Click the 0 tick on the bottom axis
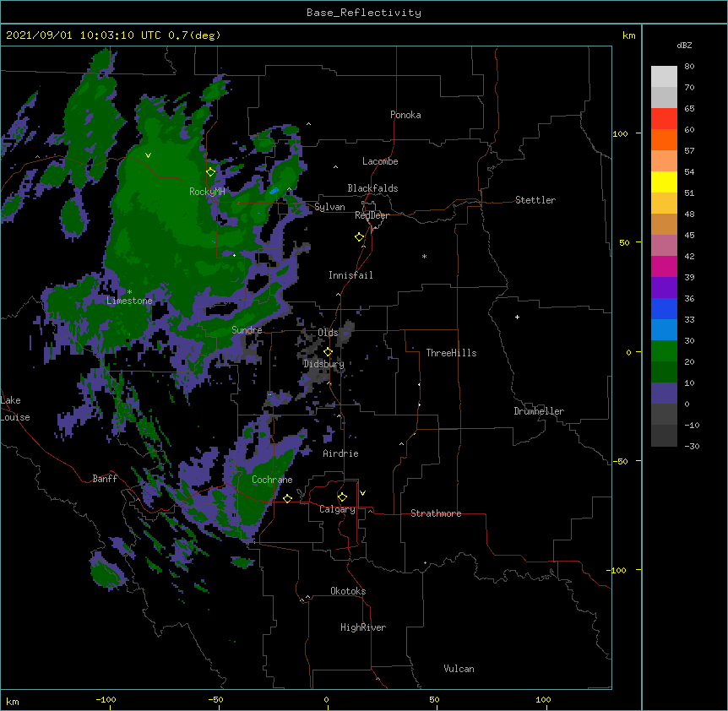Image resolution: width=728 pixels, height=711 pixels. pyautogui.click(x=326, y=699)
